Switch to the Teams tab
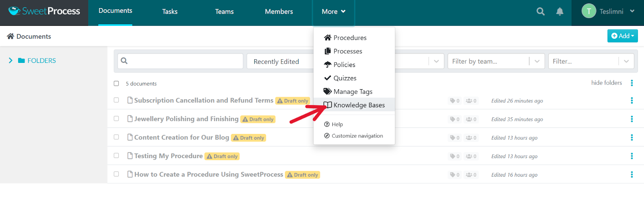644x213 pixels. (x=224, y=12)
